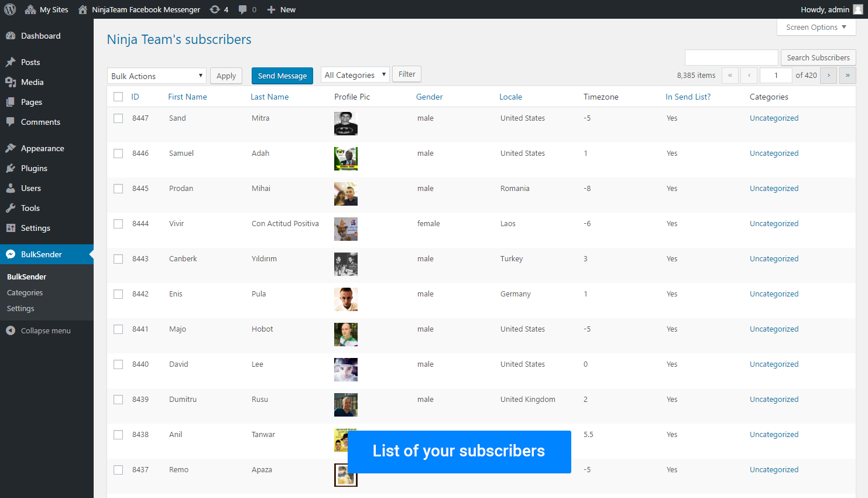This screenshot has height=498, width=868.
Task: Click the Send Message button
Action: point(282,76)
